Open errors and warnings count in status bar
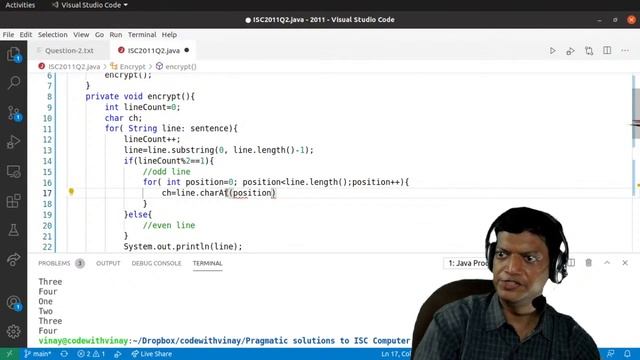 pyautogui.click(x=91, y=354)
